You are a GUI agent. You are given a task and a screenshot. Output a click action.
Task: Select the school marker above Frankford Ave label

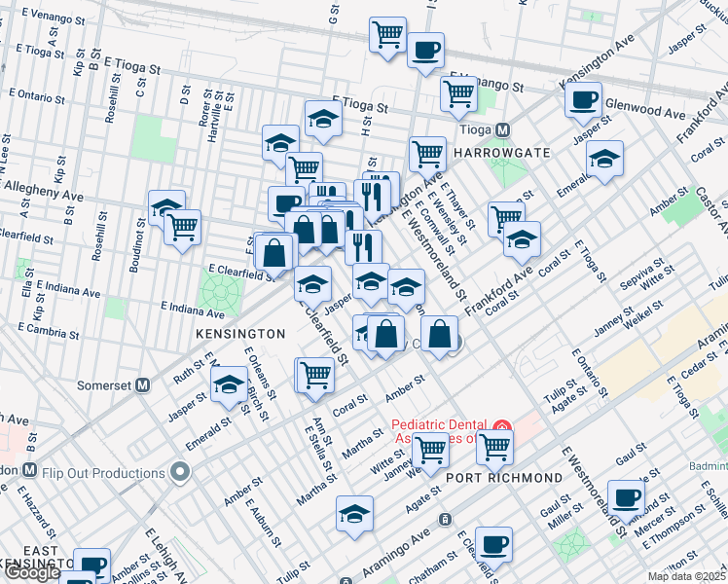tap(522, 239)
